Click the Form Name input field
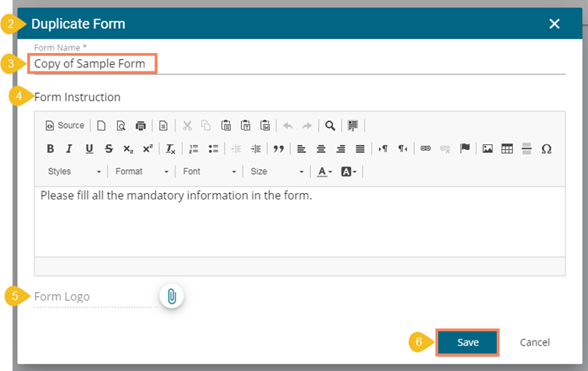 tap(296, 64)
